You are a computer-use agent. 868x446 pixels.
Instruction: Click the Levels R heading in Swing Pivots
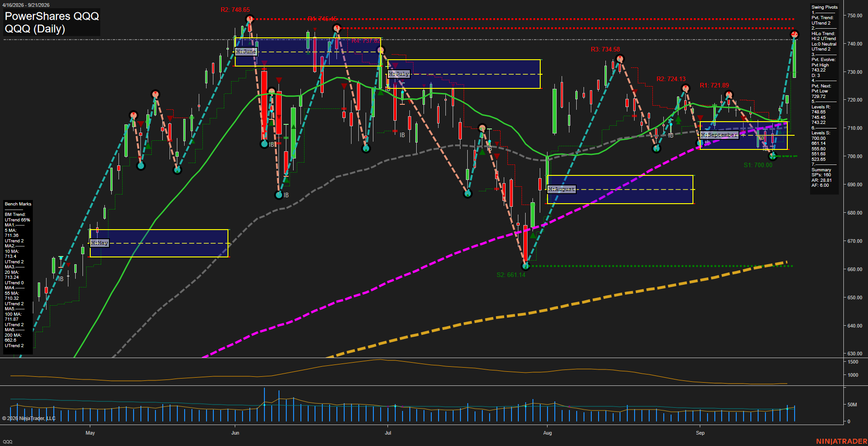coord(821,107)
